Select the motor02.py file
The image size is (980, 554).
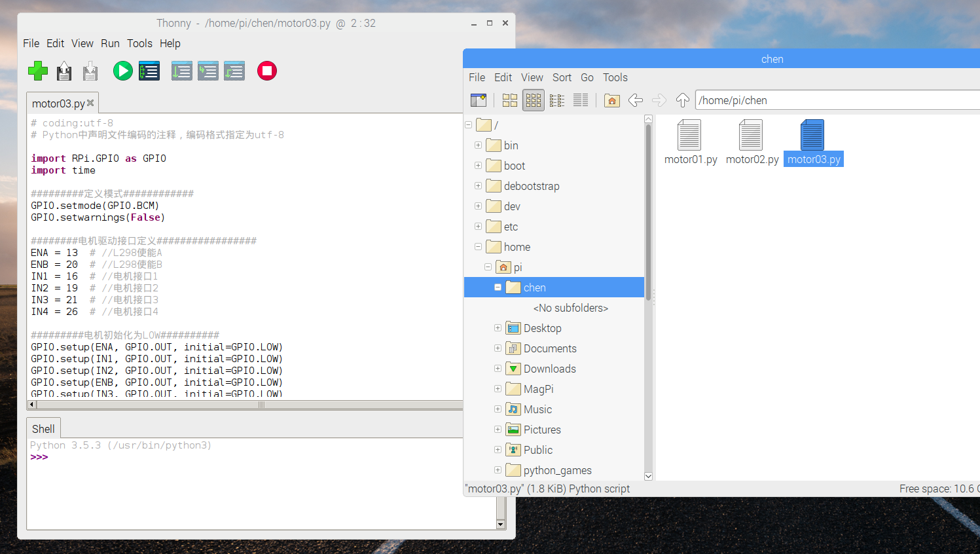752,143
